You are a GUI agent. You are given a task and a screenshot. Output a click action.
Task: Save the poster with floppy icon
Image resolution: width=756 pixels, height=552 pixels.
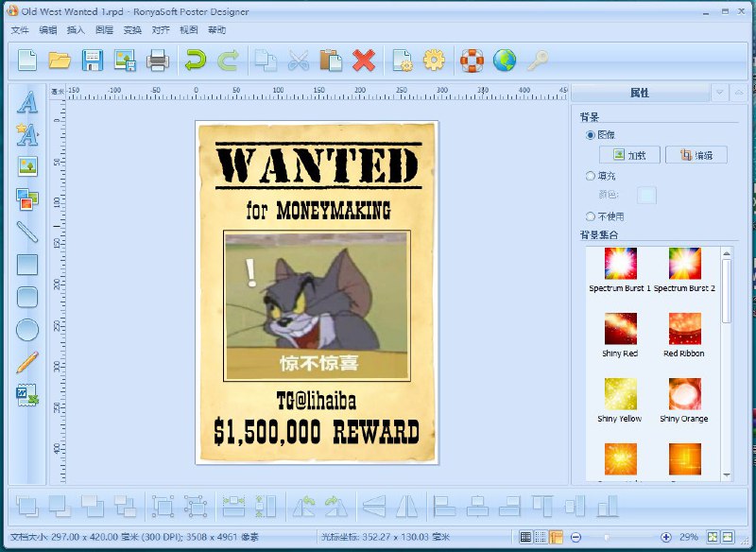pyautogui.click(x=92, y=60)
